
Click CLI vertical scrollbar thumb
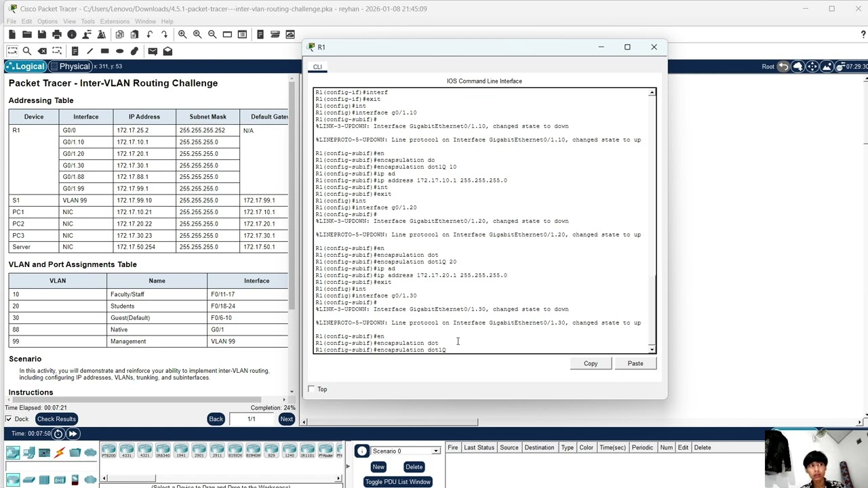tap(652, 310)
